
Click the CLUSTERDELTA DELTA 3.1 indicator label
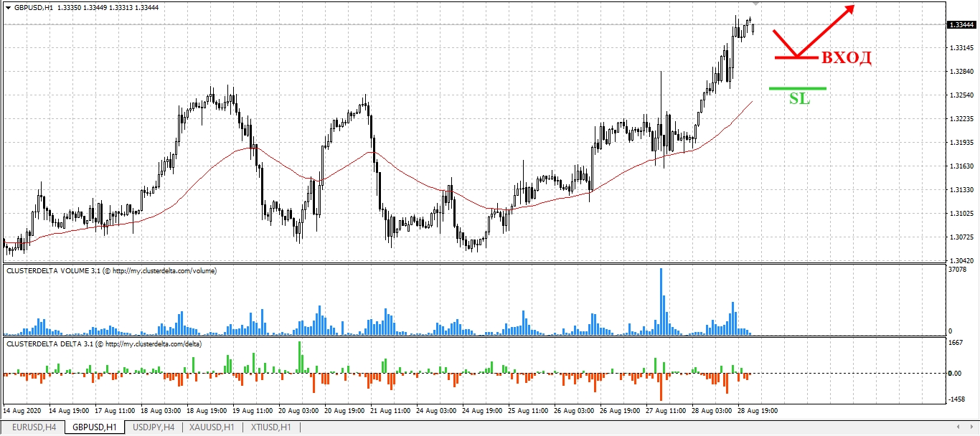[104, 344]
